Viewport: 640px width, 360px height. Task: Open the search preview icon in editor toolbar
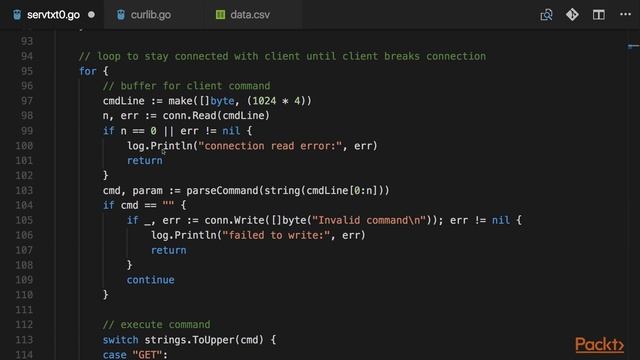point(546,15)
